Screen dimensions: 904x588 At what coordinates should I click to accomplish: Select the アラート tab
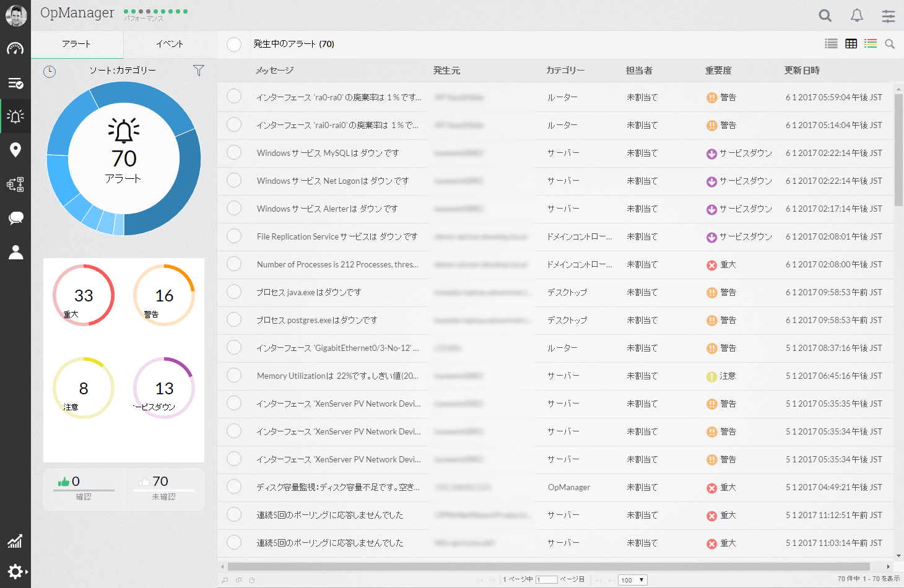[77, 44]
